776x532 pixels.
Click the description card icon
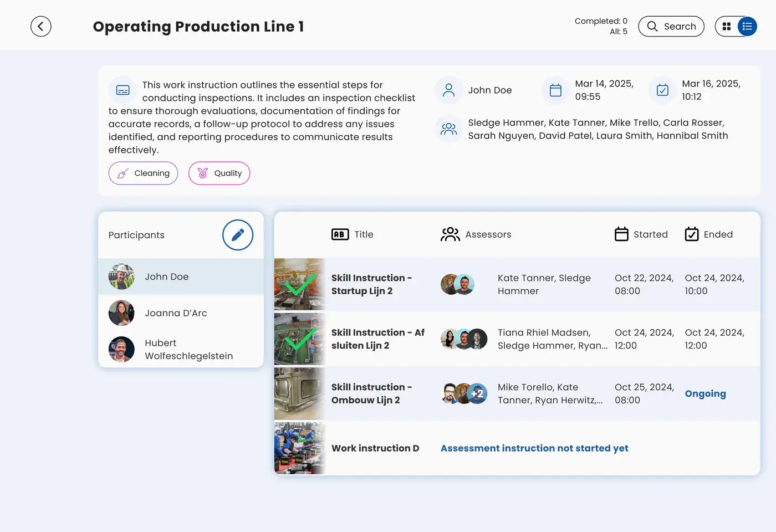click(123, 90)
